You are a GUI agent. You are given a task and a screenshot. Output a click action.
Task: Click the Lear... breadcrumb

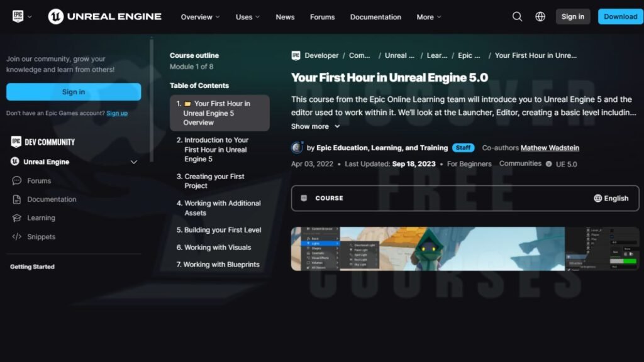[437, 55]
